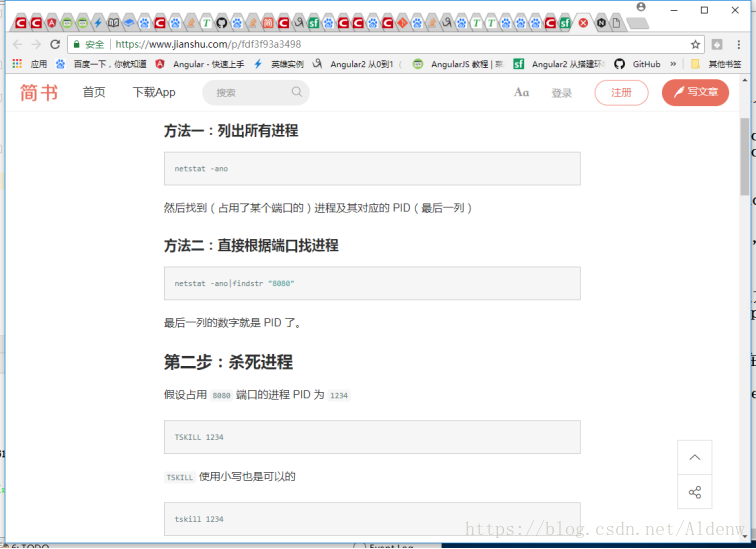Image resolution: width=756 pixels, height=549 pixels.
Task: Switch to the red Angular shield tab
Action: (x=52, y=23)
